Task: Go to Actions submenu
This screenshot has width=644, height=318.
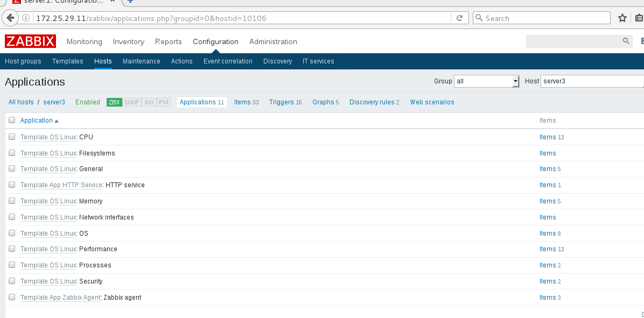Action: [x=182, y=61]
